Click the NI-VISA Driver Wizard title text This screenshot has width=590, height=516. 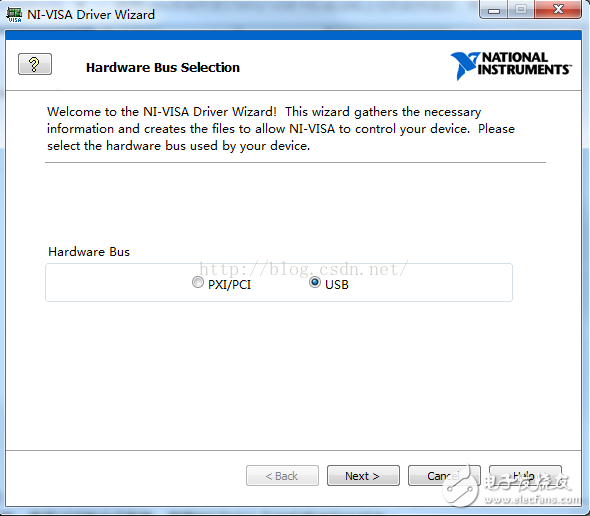[91, 15]
